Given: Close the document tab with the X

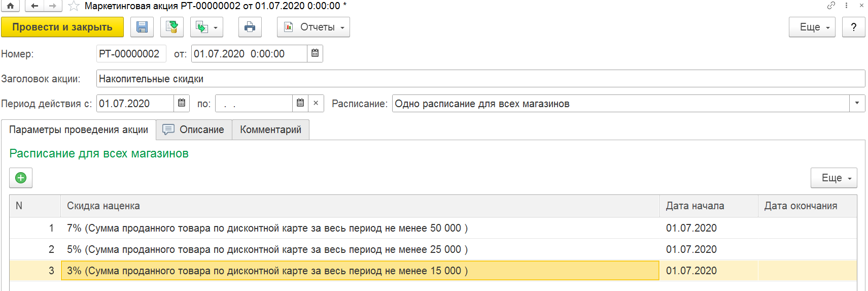Looking at the screenshot, I should click(x=861, y=5).
